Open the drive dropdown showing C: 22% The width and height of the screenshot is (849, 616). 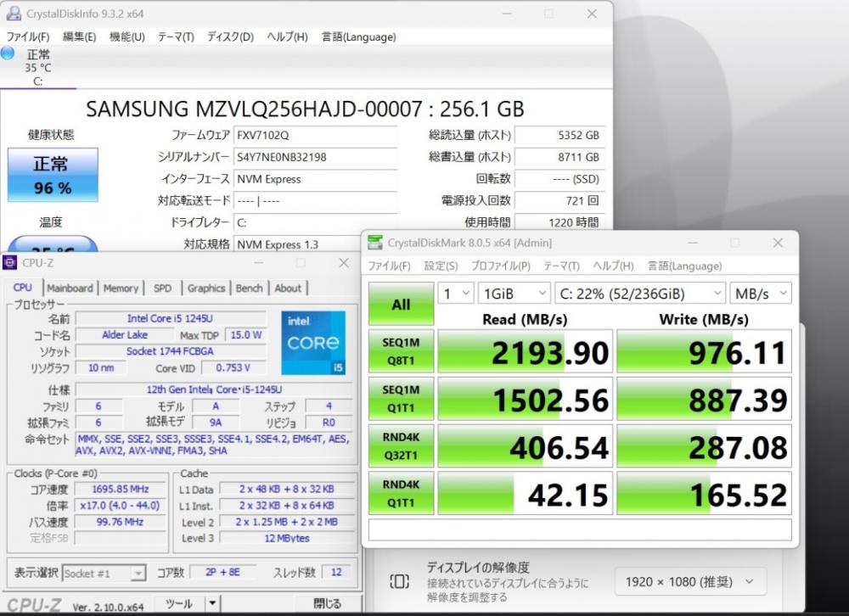click(640, 294)
